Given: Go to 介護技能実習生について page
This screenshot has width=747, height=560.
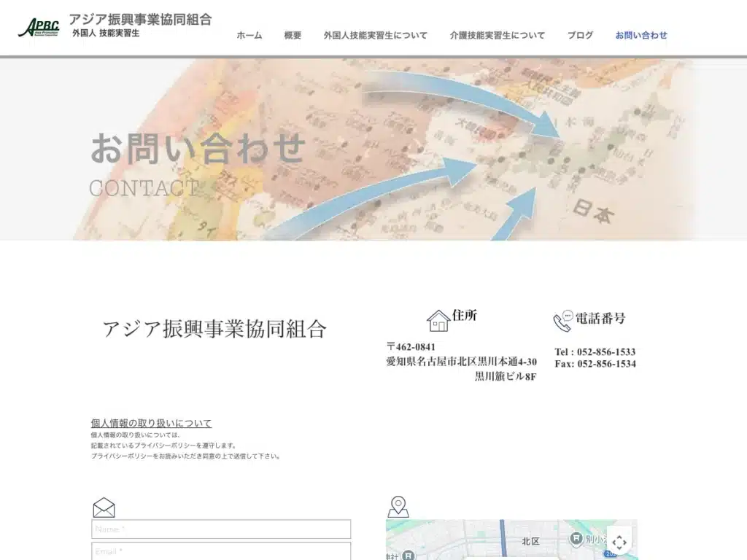Looking at the screenshot, I should 498,35.
